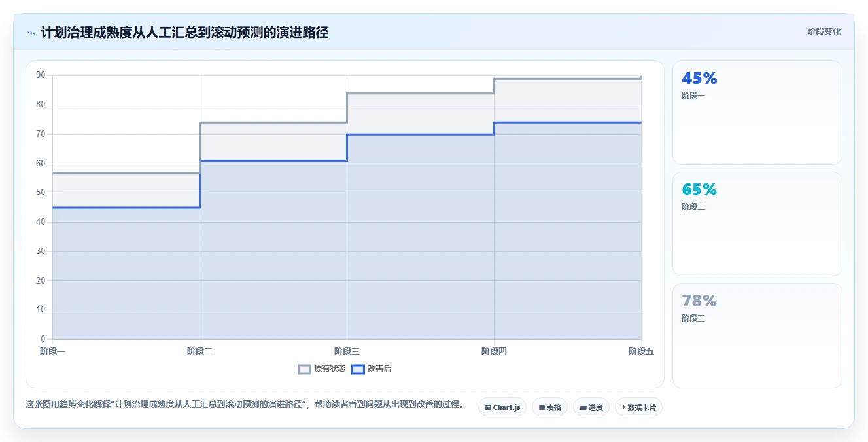Toggle the 改善后 legend label
868x442 pixels.
click(379, 369)
